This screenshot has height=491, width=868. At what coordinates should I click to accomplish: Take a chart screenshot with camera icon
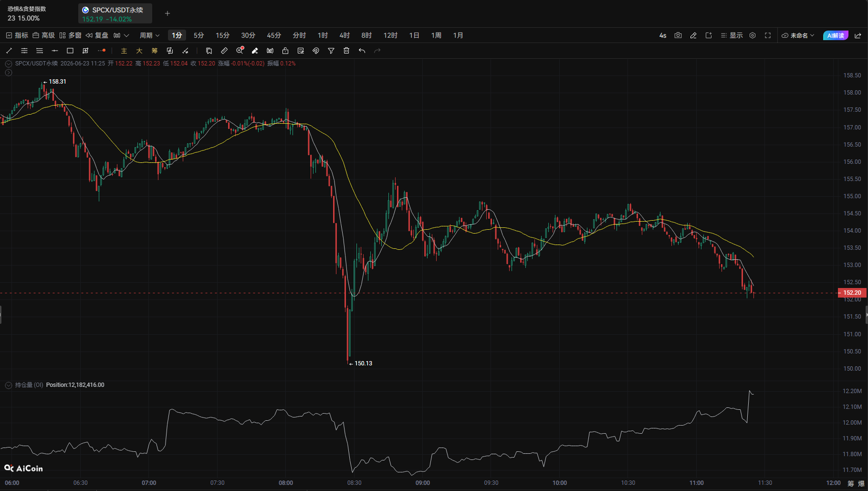tap(678, 35)
